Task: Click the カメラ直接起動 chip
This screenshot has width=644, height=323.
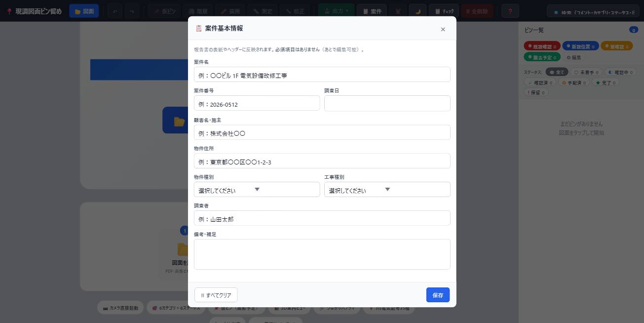Action: tap(121, 308)
